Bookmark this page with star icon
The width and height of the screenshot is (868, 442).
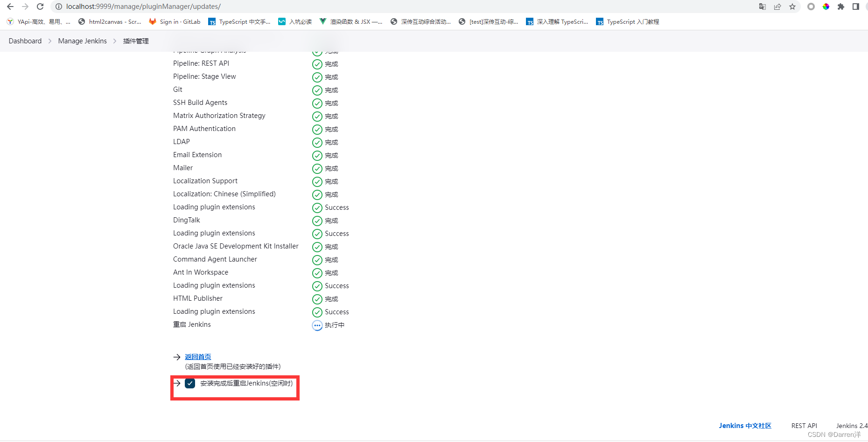click(x=792, y=7)
